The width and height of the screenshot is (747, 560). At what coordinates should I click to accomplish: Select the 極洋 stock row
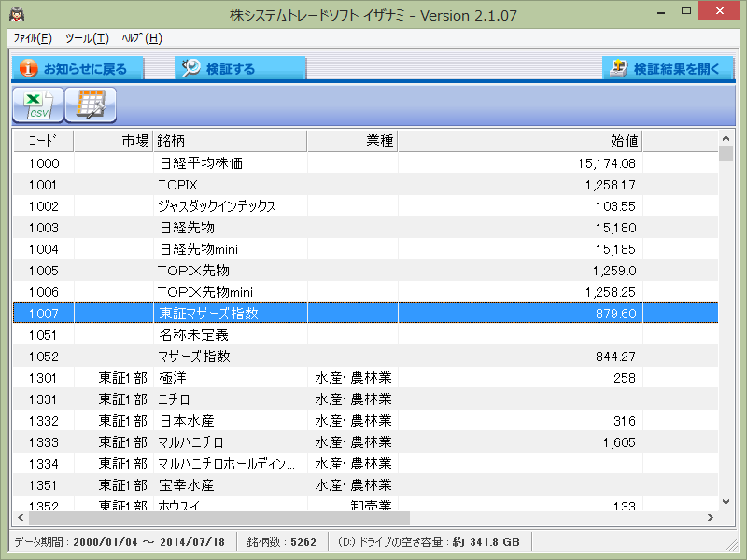pyautogui.click(x=365, y=378)
